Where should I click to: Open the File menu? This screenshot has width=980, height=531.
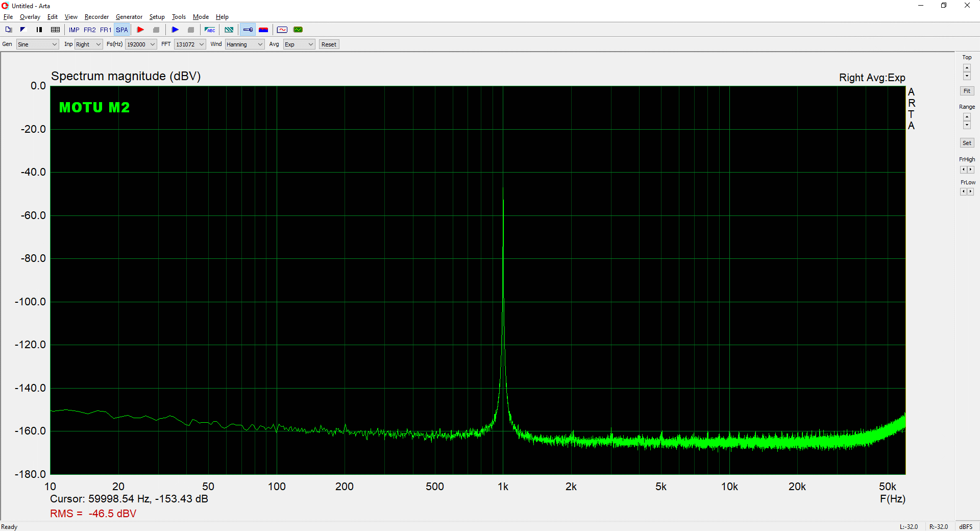[x=8, y=17]
